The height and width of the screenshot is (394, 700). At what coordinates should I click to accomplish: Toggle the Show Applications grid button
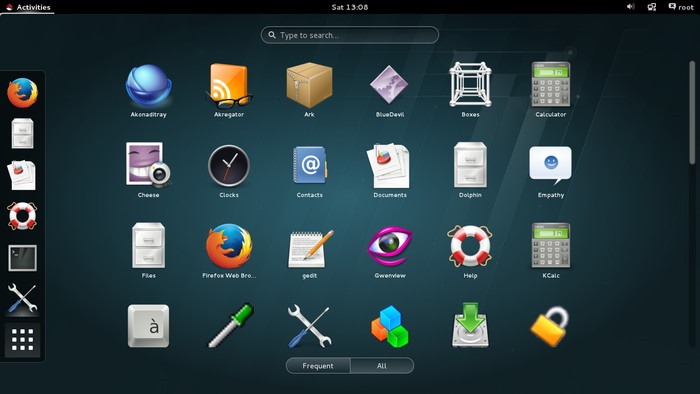point(22,340)
